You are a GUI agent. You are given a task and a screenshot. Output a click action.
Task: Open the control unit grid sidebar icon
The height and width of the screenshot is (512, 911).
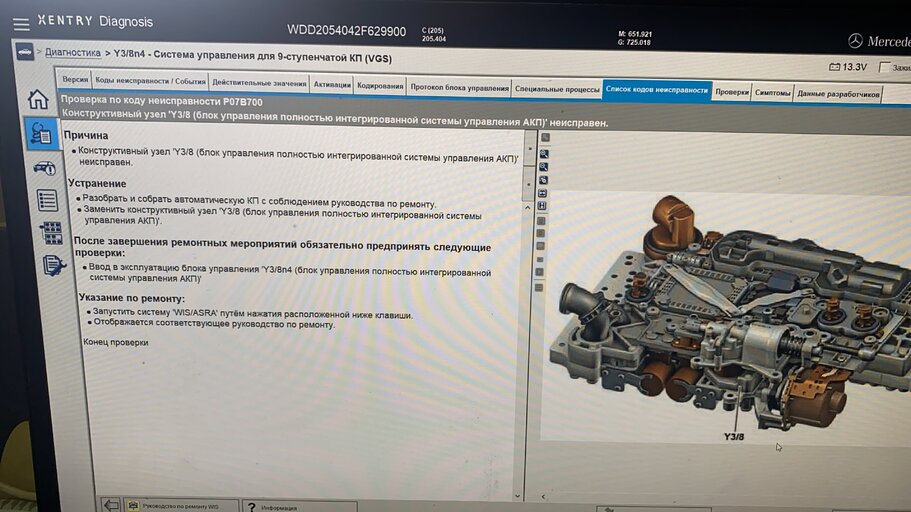point(51,232)
